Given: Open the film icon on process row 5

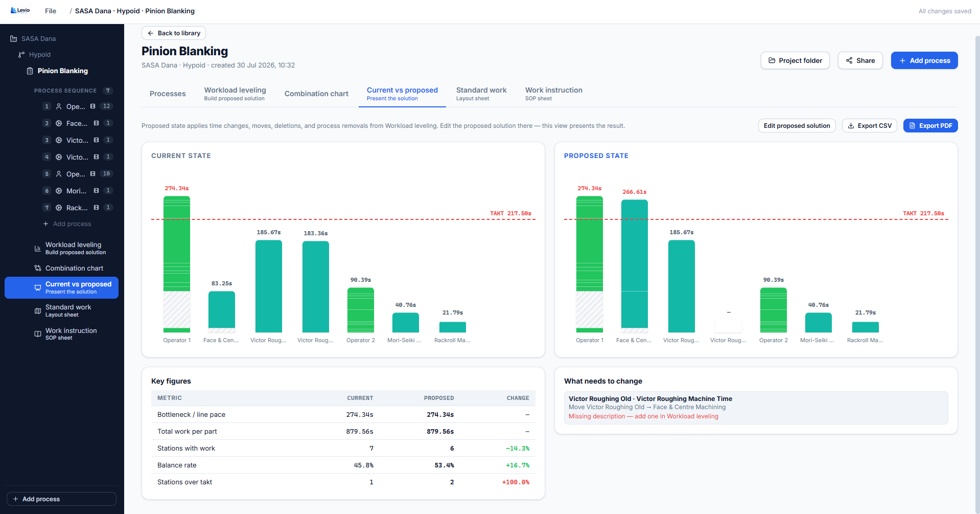Looking at the screenshot, I should click(x=92, y=174).
